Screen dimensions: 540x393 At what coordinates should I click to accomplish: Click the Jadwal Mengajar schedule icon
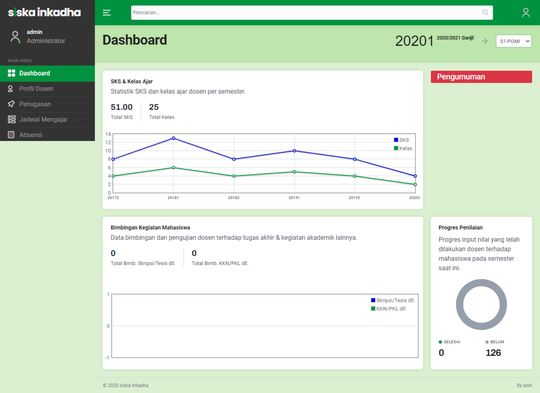tap(12, 120)
